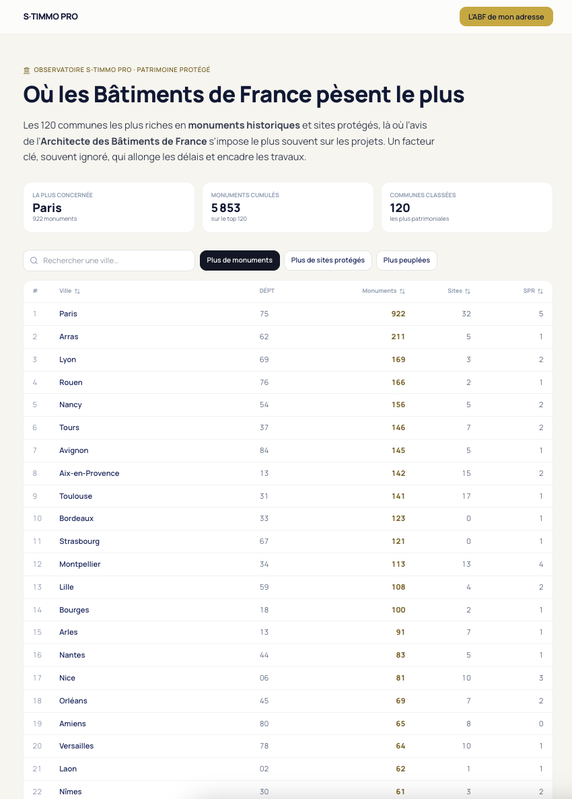Select the Plus de monuments filter
The width and height of the screenshot is (572, 799).
coord(239,260)
